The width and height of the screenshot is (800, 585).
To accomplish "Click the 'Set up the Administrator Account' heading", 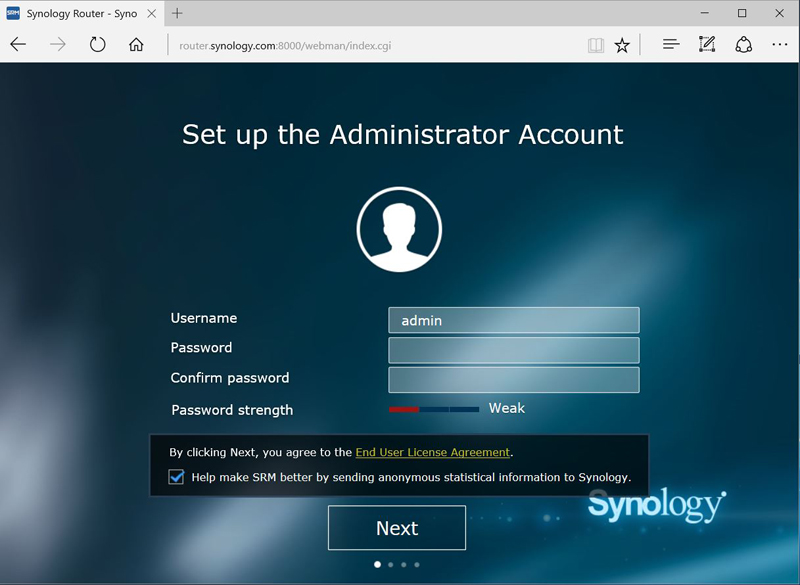I will pos(403,135).
